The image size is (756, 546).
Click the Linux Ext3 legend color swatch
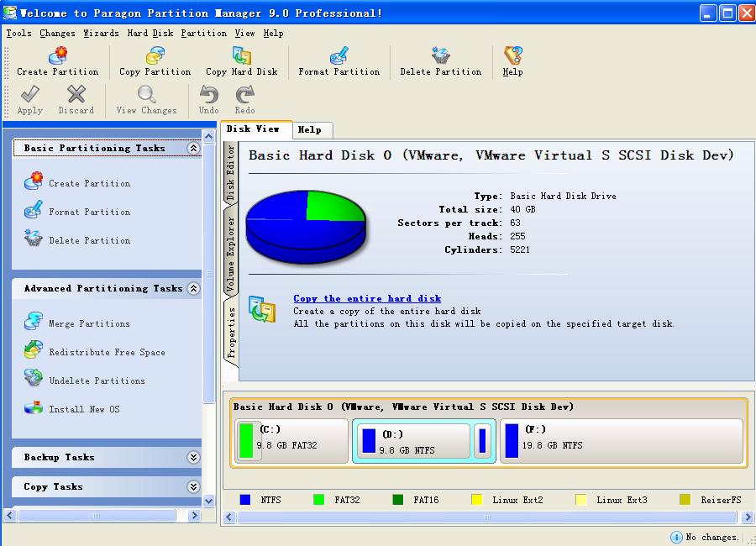point(580,499)
